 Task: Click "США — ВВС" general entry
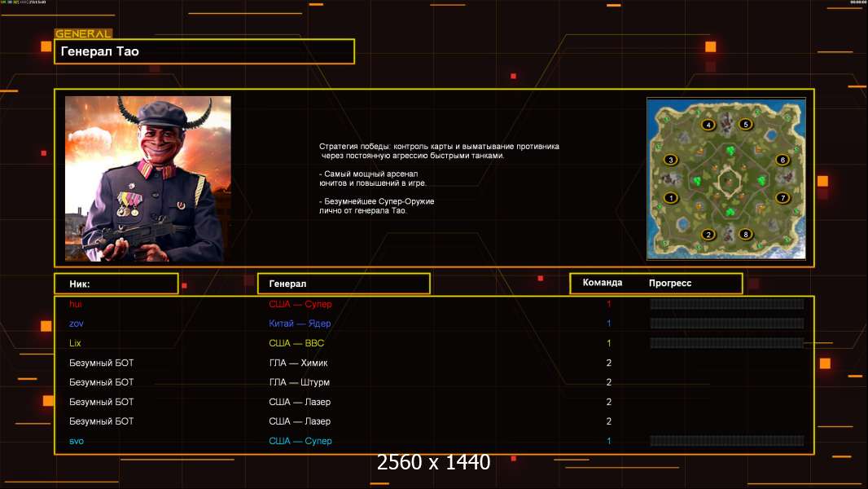click(296, 343)
